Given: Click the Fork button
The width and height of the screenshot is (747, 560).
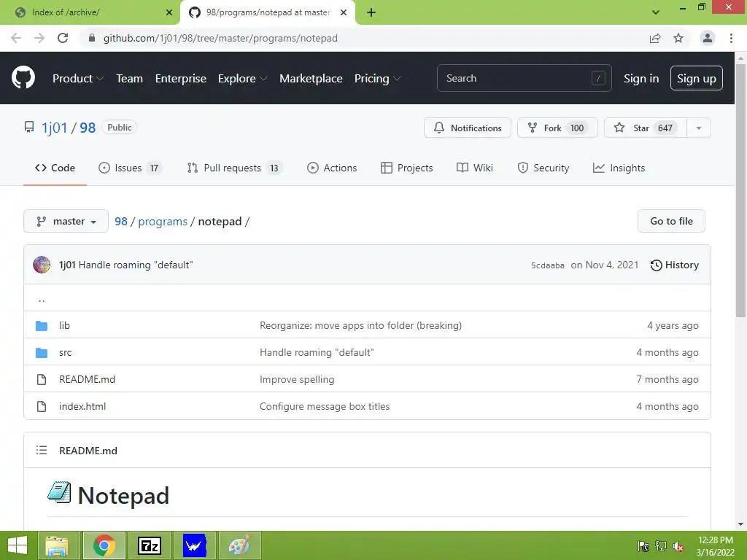Looking at the screenshot, I should pos(557,128).
